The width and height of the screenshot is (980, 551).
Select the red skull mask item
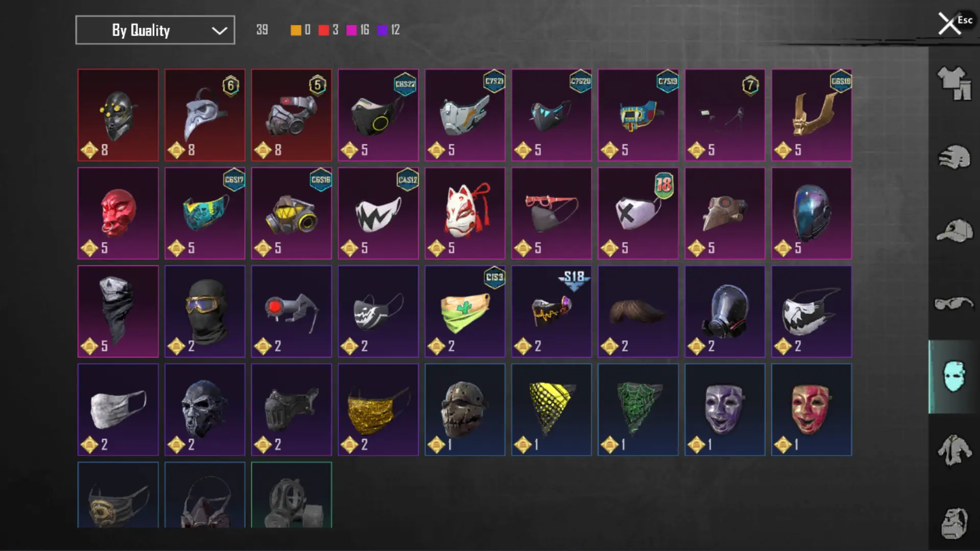pyautogui.click(x=118, y=213)
